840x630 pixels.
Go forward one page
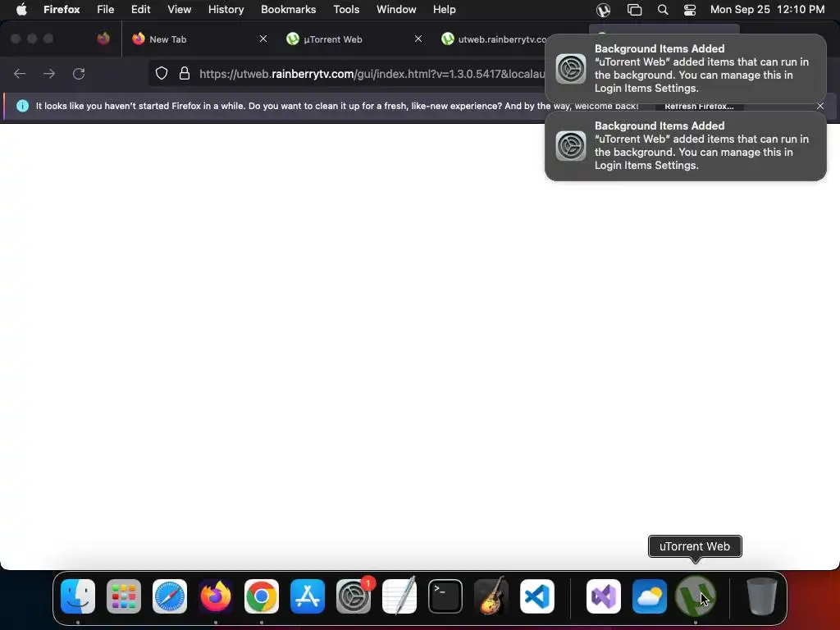(x=49, y=73)
